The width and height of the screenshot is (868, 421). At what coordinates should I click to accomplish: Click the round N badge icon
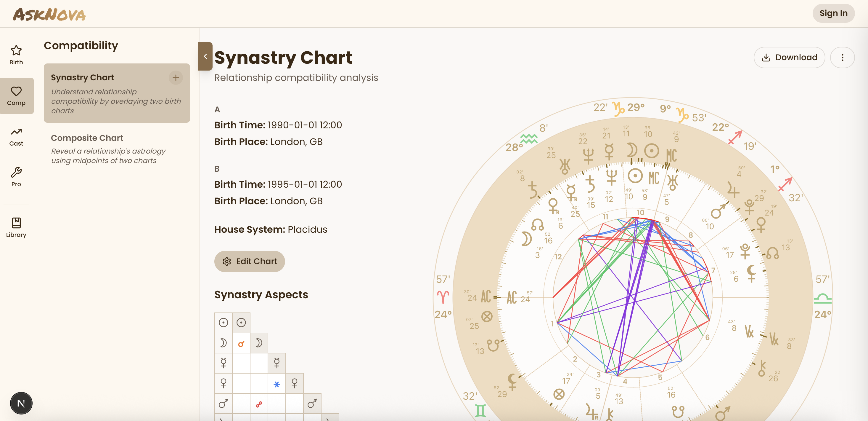coord(21,403)
